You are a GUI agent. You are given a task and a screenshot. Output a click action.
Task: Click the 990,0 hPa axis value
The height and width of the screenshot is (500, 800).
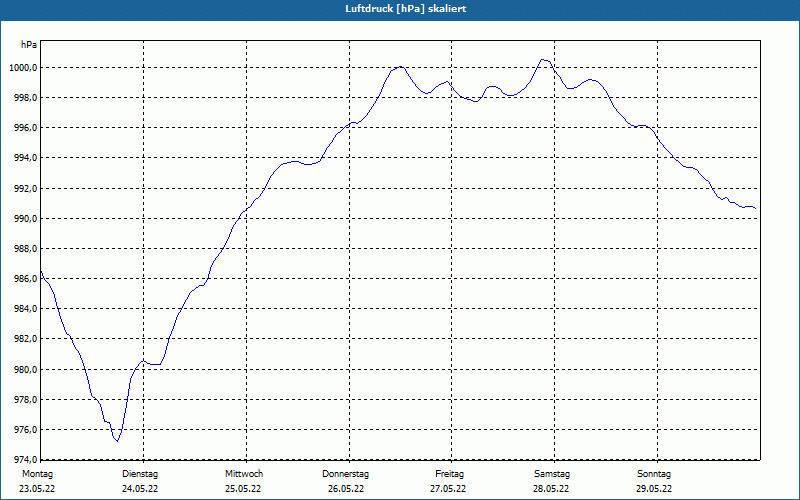(23, 219)
